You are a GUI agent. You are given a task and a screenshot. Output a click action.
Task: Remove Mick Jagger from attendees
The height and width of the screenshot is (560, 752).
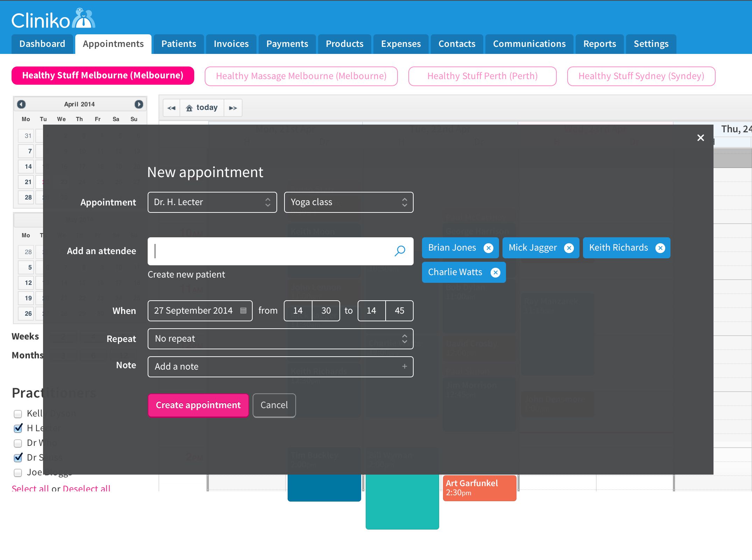[x=569, y=248]
